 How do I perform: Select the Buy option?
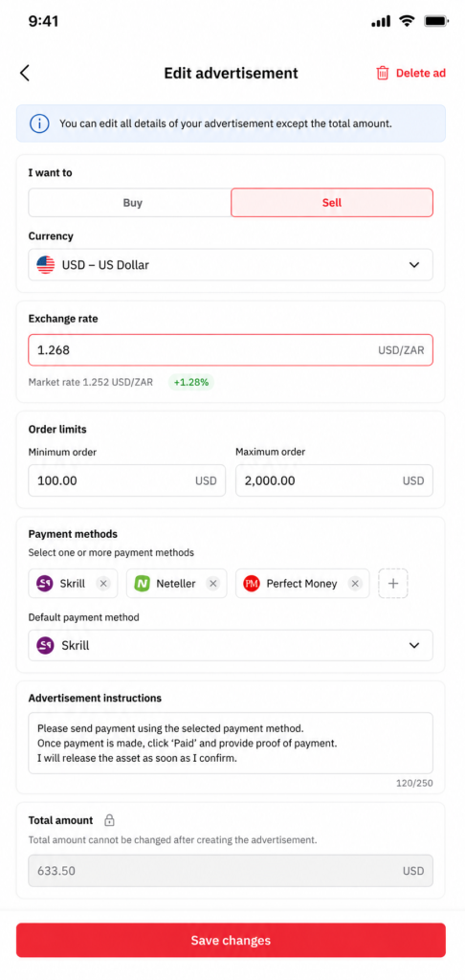[130, 203]
